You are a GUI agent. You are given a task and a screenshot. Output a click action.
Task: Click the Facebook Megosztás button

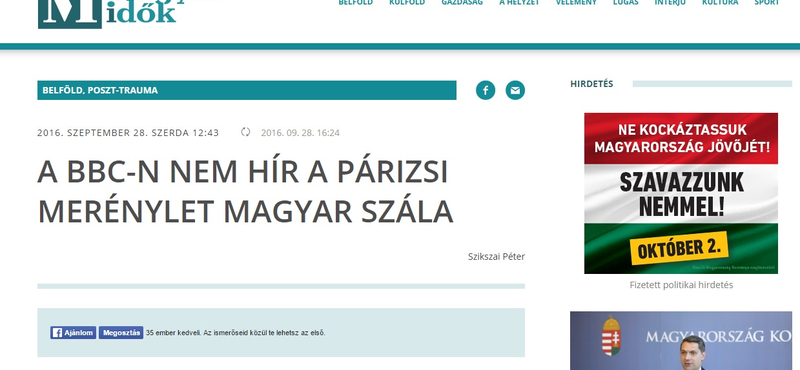coord(121,333)
